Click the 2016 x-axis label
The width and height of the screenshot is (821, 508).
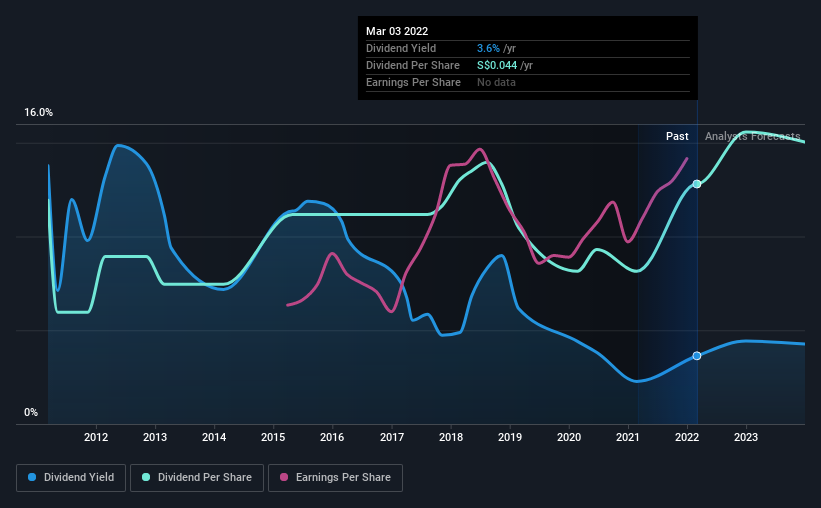point(332,437)
